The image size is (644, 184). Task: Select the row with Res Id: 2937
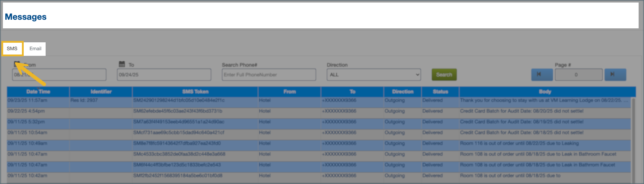(x=84, y=100)
